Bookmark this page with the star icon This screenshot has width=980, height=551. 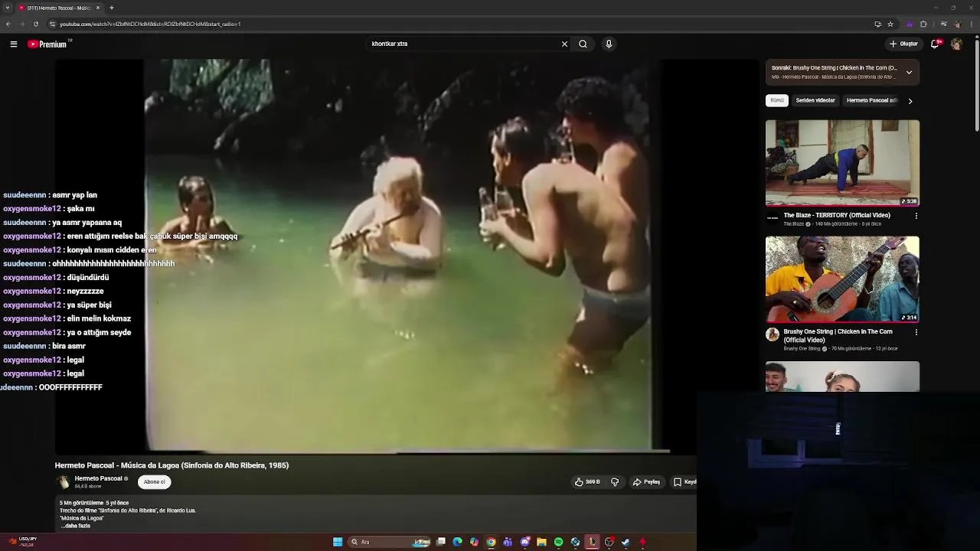click(x=890, y=24)
